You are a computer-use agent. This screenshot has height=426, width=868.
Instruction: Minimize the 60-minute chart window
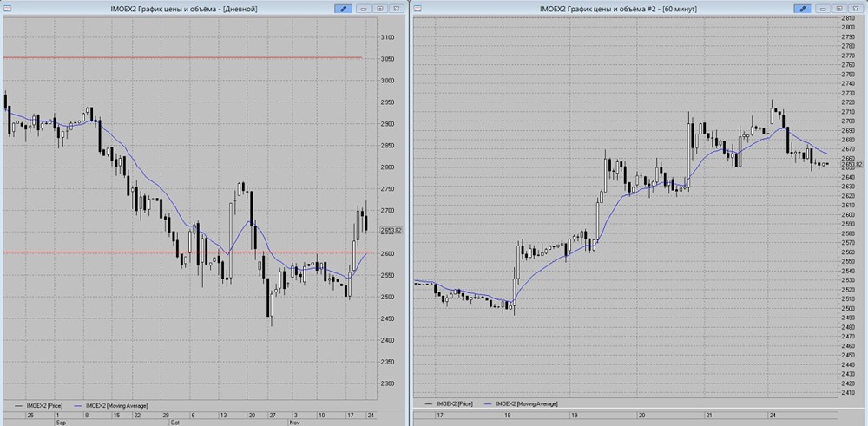824,9
